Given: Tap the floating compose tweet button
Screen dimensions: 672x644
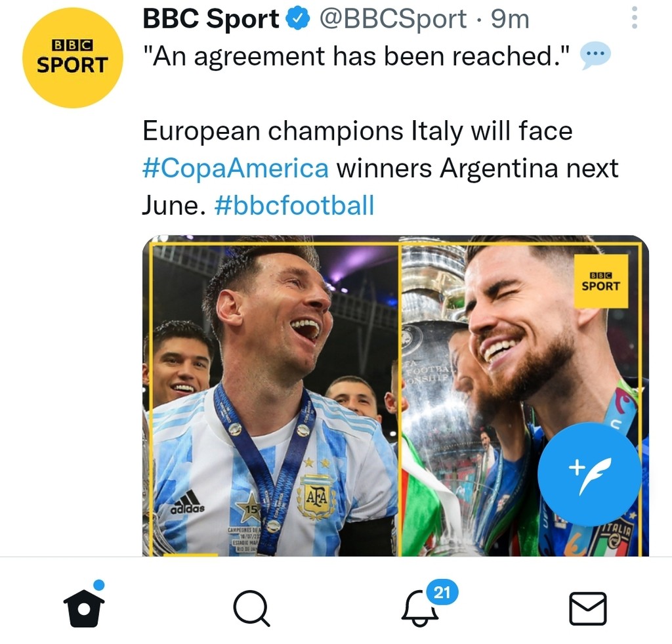Looking at the screenshot, I should tap(589, 474).
